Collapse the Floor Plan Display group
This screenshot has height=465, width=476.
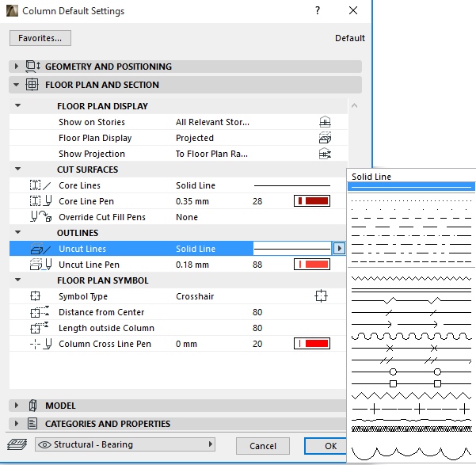[18, 105]
